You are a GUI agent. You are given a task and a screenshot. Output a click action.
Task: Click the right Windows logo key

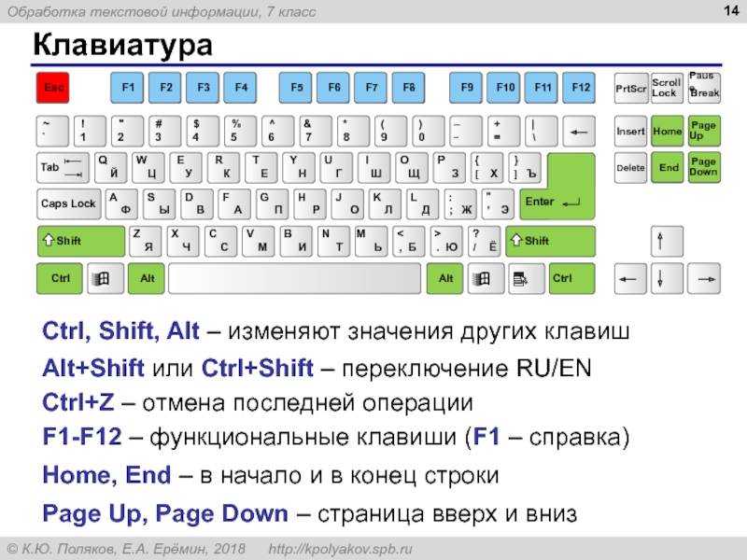(486, 278)
